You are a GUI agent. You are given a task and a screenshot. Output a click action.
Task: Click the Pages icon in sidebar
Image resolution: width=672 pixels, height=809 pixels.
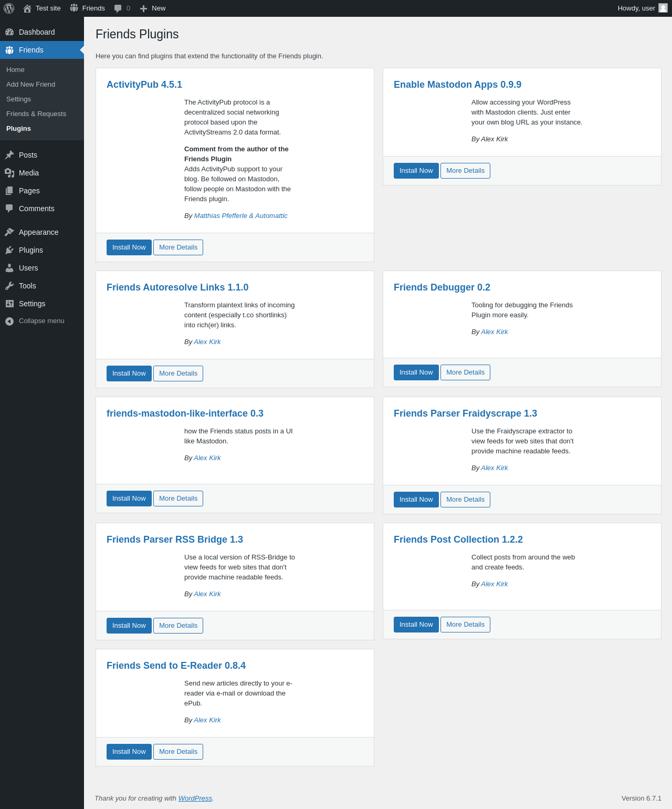coord(9,191)
